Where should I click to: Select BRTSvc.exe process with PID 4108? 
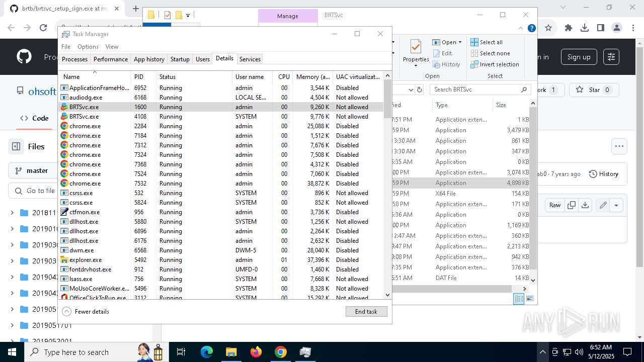point(221,116)
